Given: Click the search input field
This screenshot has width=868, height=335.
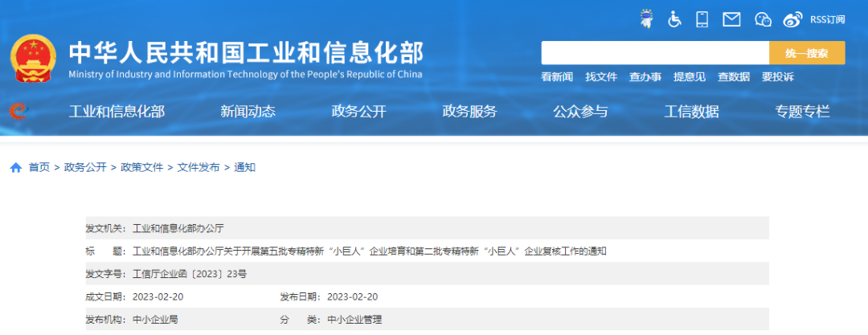Looking at the screenshot, I should [x=655, y=53].
